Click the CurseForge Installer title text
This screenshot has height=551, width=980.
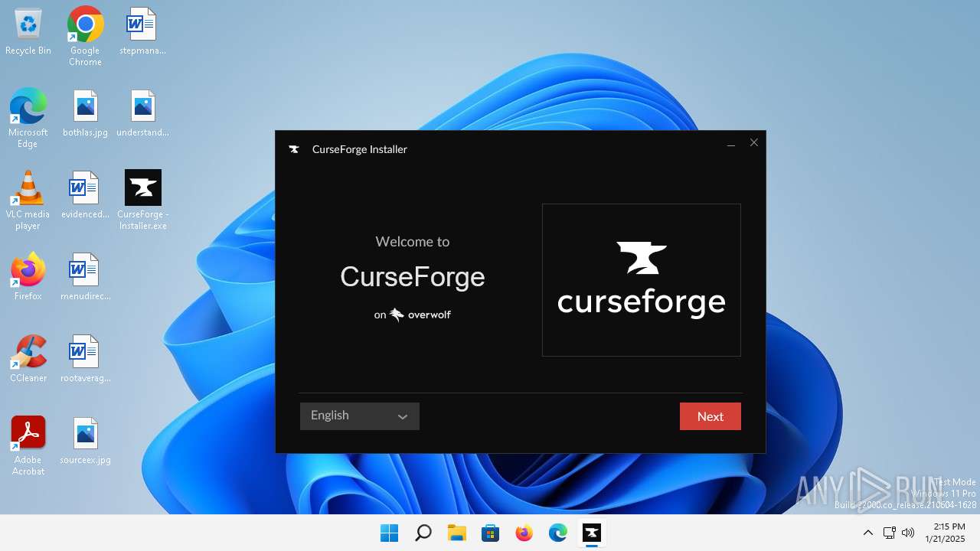[360, 149]
